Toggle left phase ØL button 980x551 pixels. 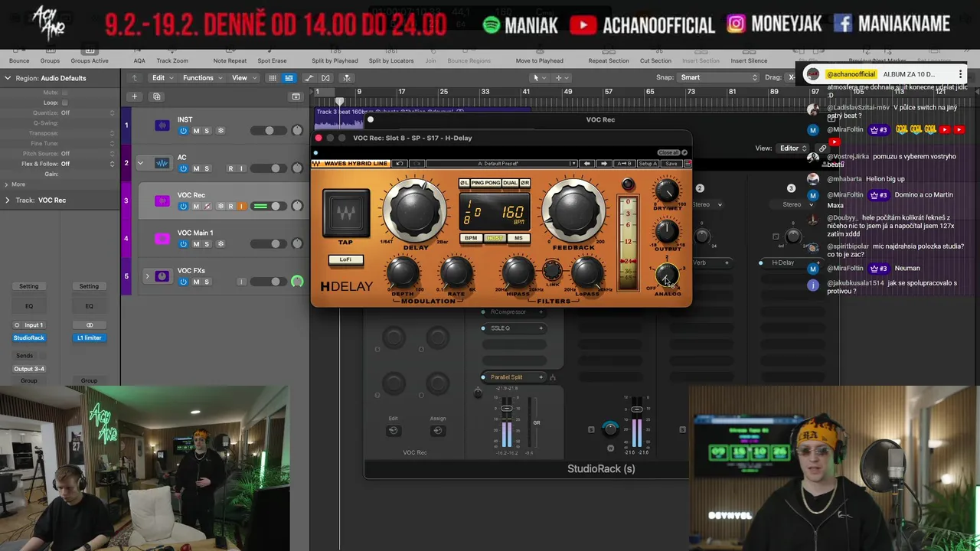click(x=464, y=183)
